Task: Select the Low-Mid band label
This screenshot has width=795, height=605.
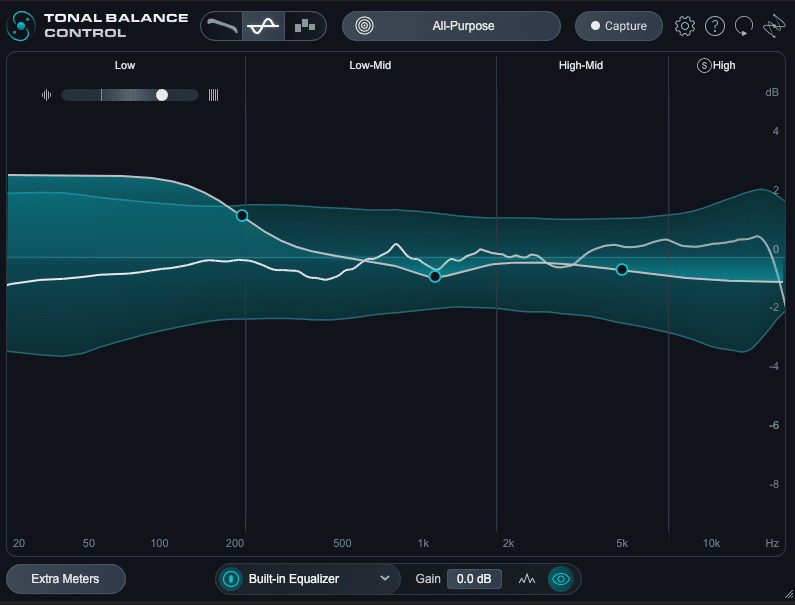Action: [370, 65]
